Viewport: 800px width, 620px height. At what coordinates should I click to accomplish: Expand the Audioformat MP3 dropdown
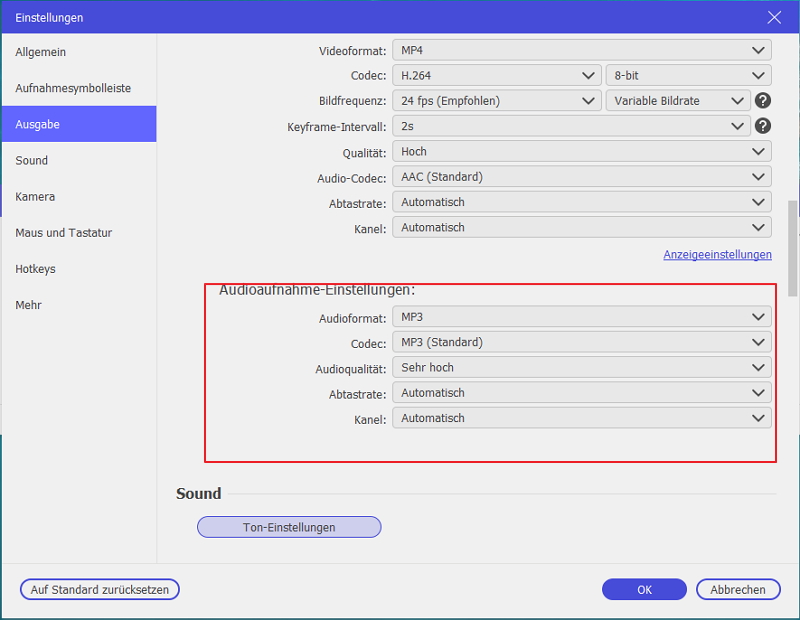click(x=581, y=317)
